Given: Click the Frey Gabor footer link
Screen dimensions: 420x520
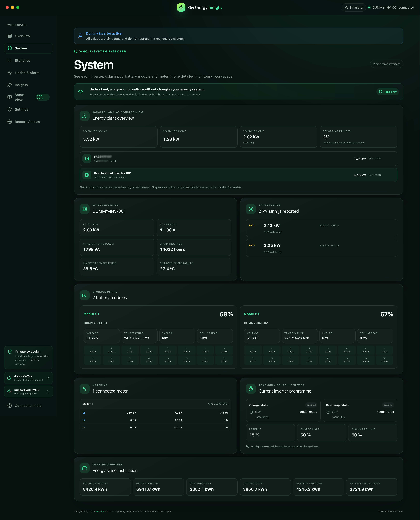Looking at the screenshot, I should pyautogui.click(x=102, y=512).
